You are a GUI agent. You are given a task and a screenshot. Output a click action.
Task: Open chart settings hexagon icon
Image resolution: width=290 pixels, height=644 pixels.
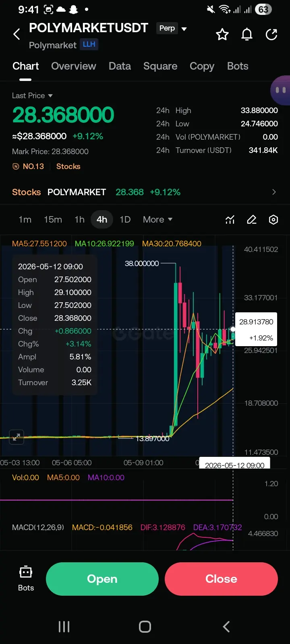pyautogui.click(x=273, y=219)
